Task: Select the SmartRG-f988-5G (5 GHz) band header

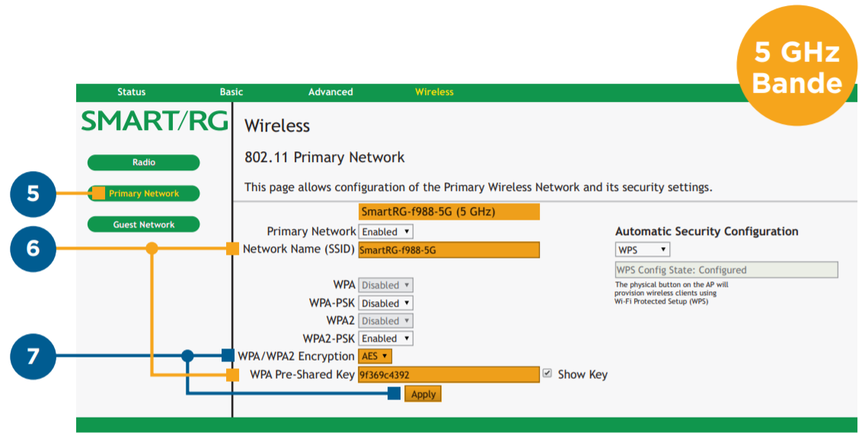Action: click(449, 211)
